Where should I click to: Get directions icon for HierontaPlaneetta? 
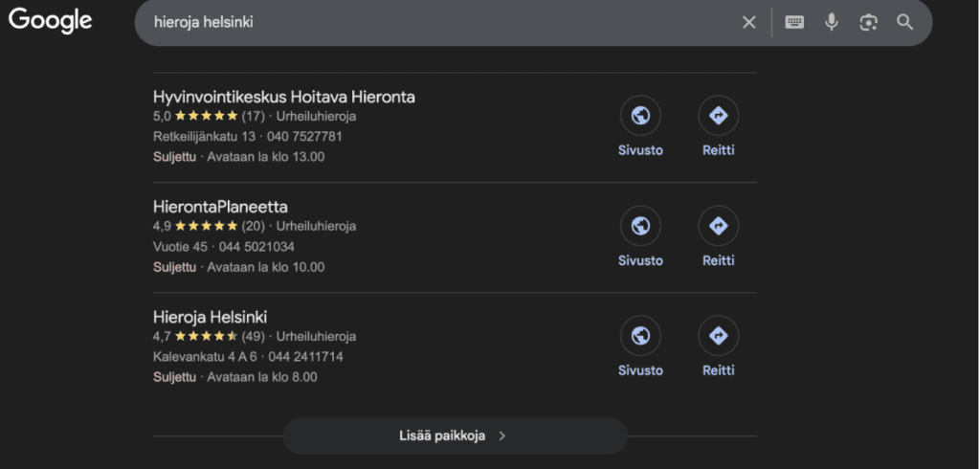[718, 226]
